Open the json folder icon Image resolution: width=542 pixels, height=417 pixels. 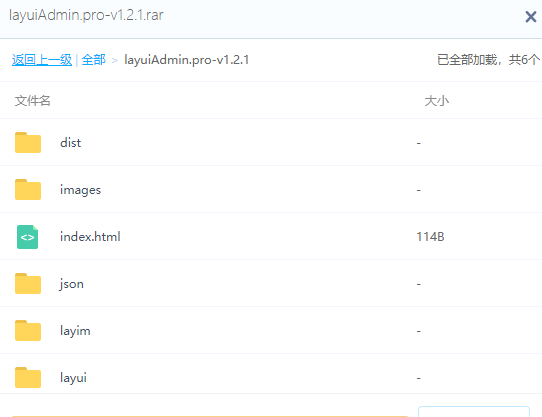pos(28,284)
